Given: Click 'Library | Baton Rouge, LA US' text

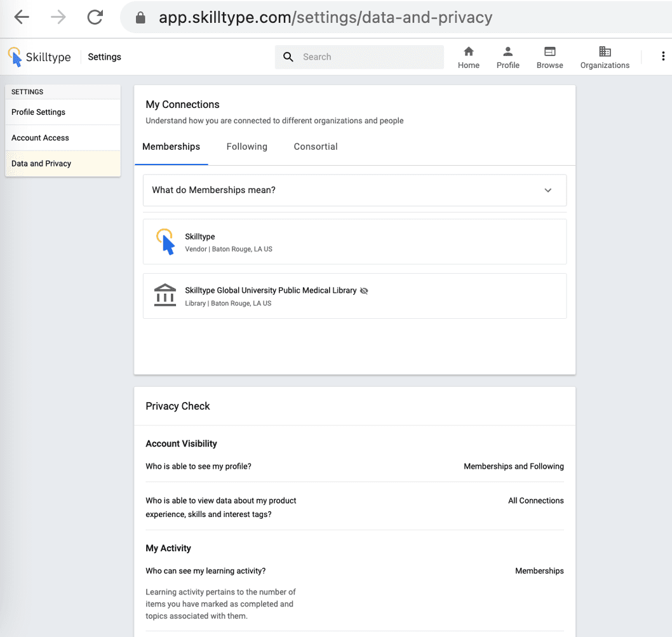Looking at the screenshot, I should pyautogui.click(x=228, y=304).
